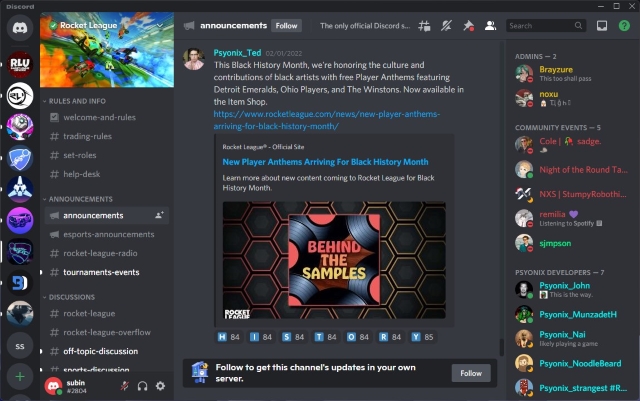This screenshot has width=640, height=401.
Task: Toggle the member list icon
Action: (490, 26)
